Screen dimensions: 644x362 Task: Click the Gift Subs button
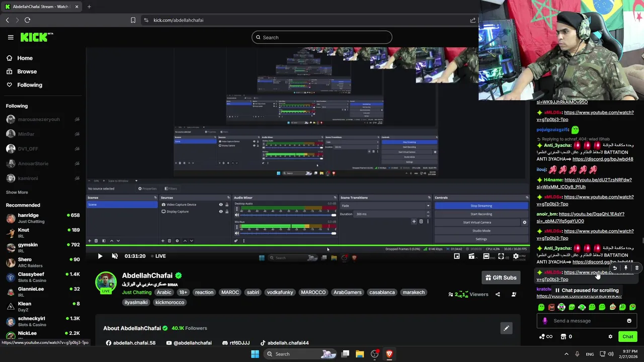501,278
